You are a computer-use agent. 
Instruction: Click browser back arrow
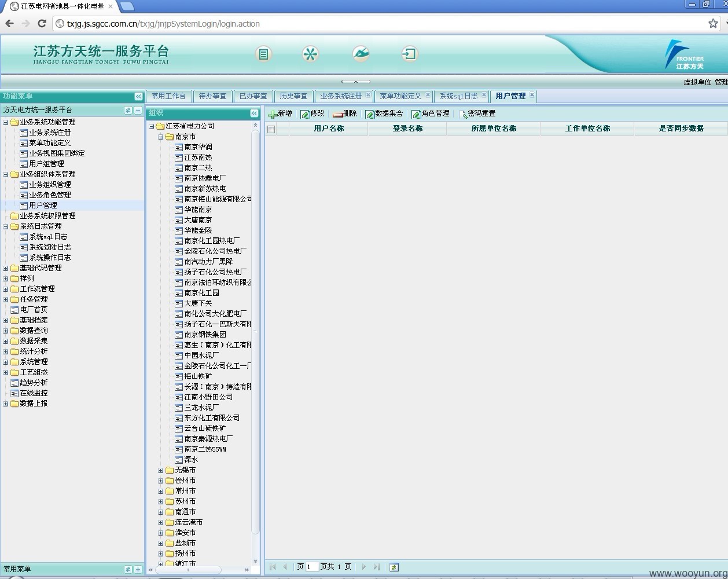click(x=9, y=23)
